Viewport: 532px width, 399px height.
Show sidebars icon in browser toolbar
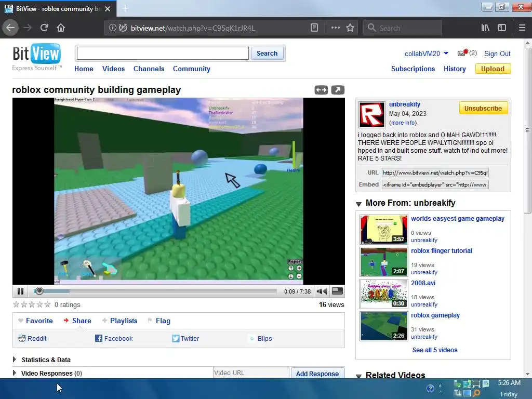[x=502, y=28]
